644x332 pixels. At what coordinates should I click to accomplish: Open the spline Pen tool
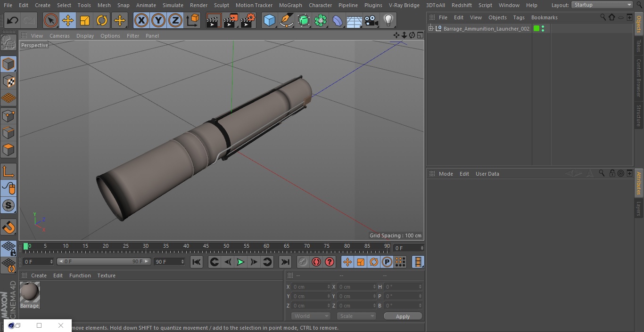pos(286,20)
